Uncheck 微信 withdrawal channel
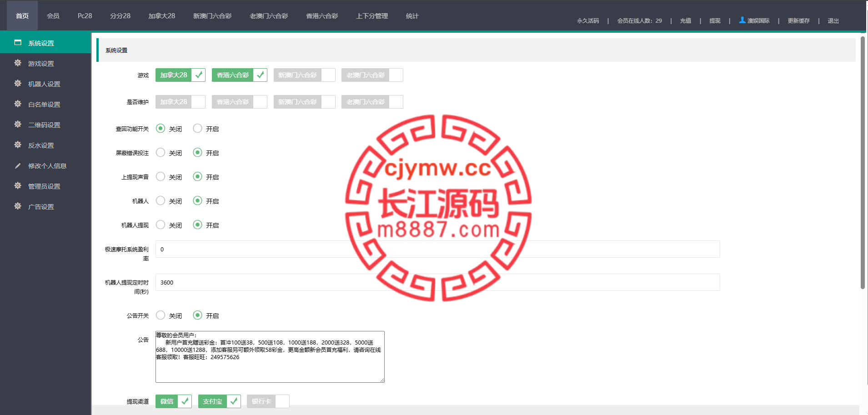This screenshot has height=415, width=868. click(x=174, y=401)
